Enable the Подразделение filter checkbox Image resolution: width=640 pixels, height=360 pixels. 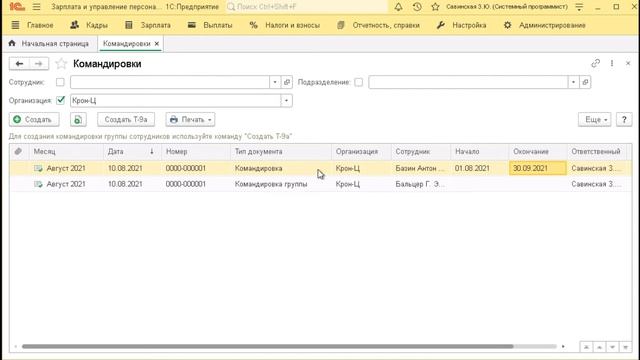point(358,82)
